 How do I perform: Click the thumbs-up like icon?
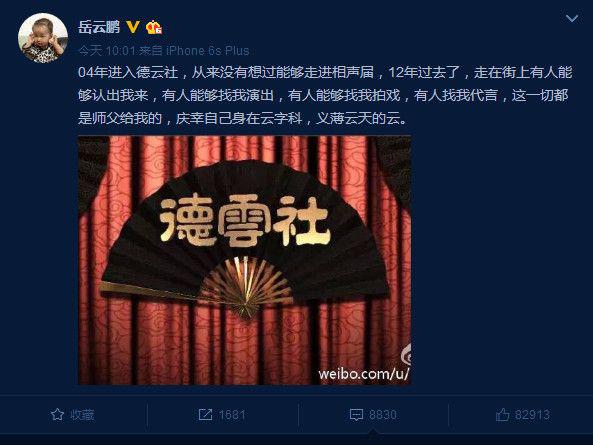(x=502, y=415)
